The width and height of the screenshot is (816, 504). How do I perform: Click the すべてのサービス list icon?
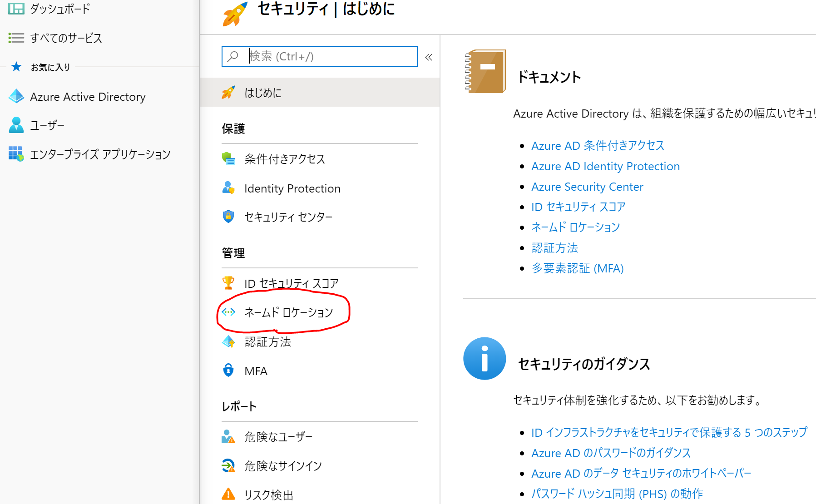click(16, 38)
